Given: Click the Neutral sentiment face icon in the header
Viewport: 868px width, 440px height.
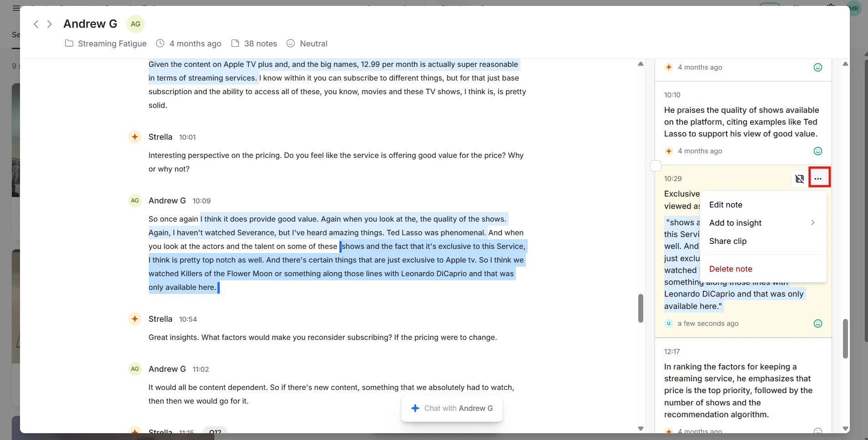Looking at the screenshot, I should coord(291,44).
